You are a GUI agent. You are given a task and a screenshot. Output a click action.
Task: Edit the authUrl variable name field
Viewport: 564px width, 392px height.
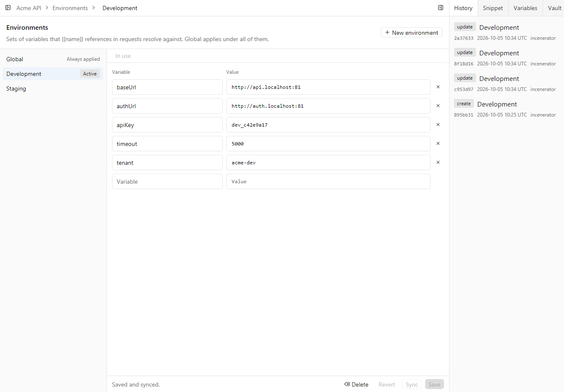click(x=167, y=106)
